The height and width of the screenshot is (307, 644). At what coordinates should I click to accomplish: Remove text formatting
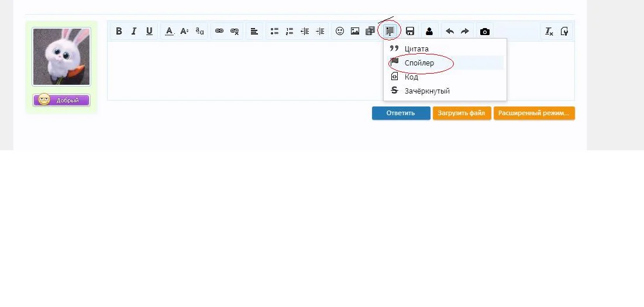tap(549, 31)
